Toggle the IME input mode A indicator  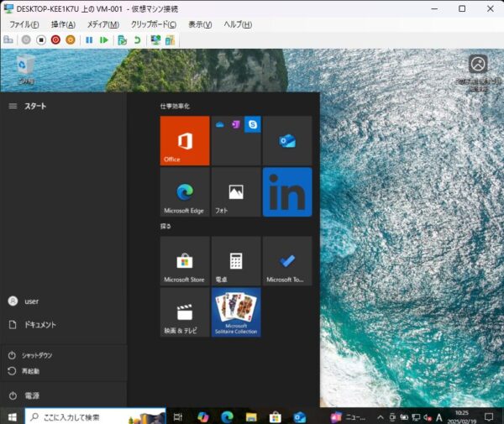[439, 417]
